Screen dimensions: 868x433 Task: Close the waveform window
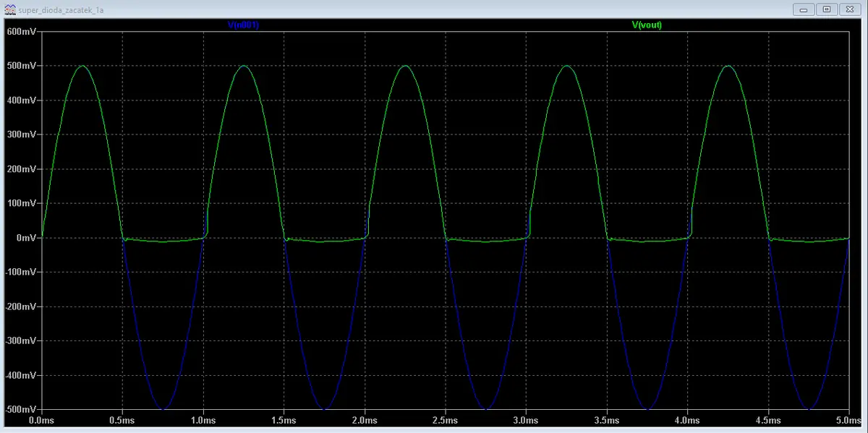click(849, 9)
